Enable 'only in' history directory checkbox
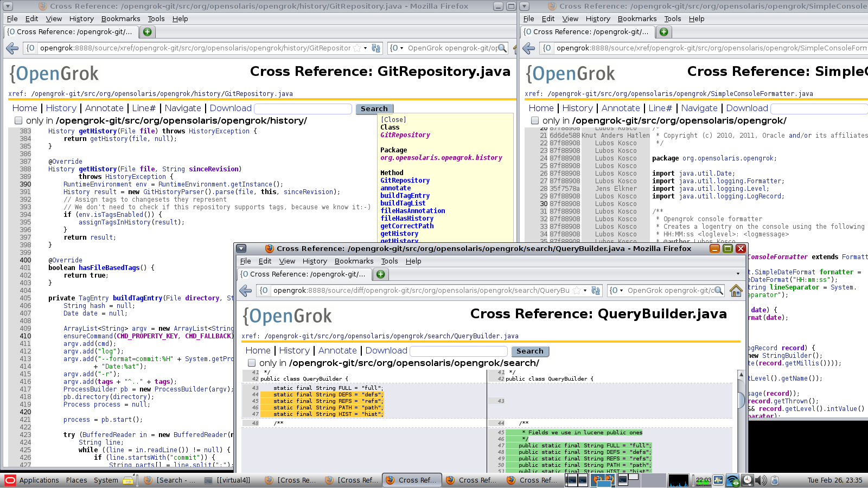Image resolution: width=868 pixels, height=488 pixels. pyautogui.click(x=18, y=120)
